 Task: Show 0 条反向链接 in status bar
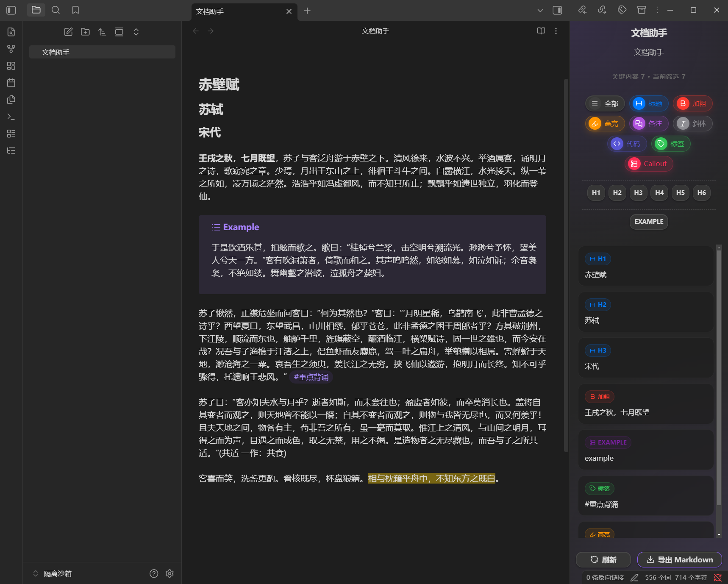pos(605,577)
